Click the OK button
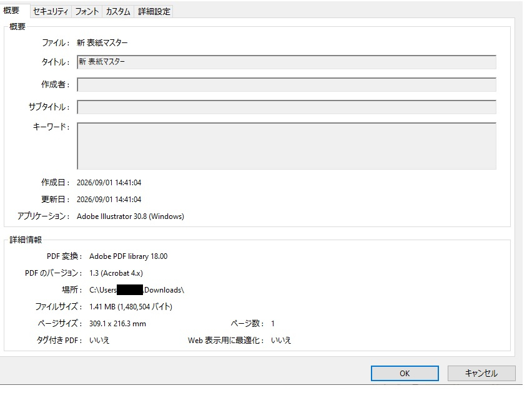The image size is (532, 398). click(x=405, y=373)
